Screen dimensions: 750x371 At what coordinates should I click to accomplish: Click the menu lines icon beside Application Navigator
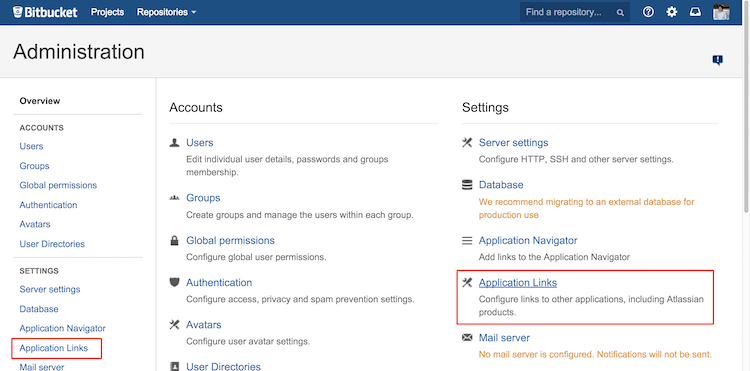point(467,240)
